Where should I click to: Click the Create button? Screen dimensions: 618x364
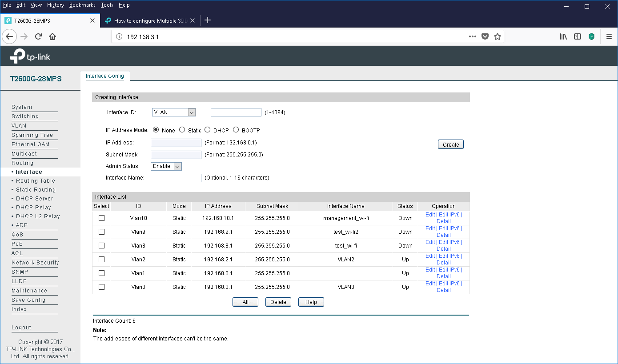pyautogui.click(x=451, y=144)
